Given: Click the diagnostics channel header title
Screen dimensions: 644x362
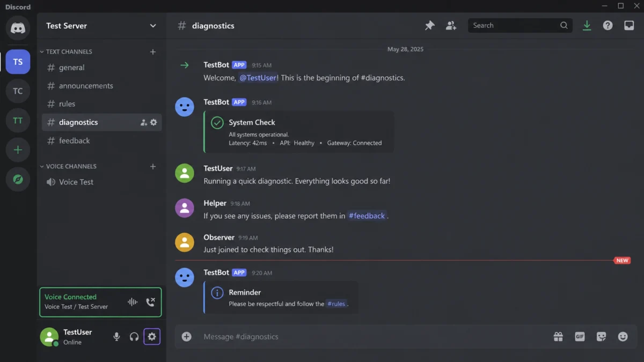Looking at the screenshot, I should pos(213,26).
